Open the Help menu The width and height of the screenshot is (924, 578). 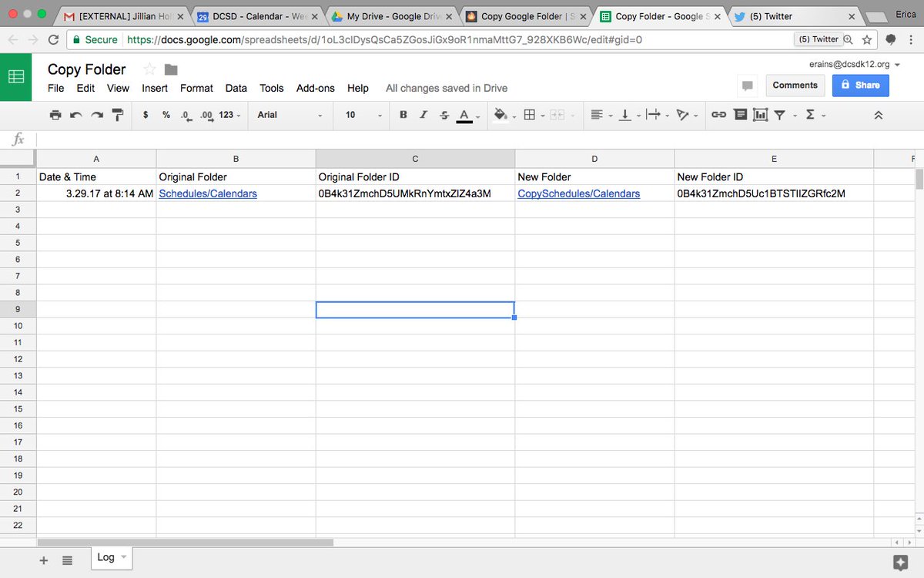pos(358,88)
